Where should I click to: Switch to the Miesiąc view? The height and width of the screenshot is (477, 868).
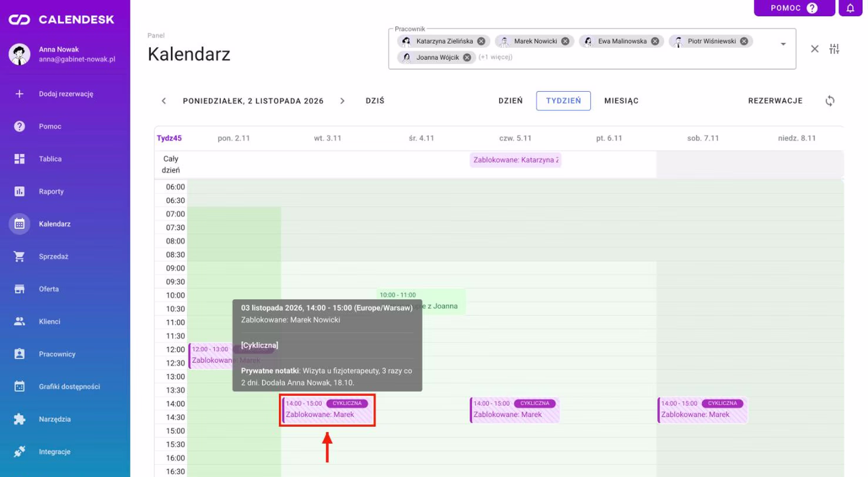pyautogui.click(x=621, y=101)
